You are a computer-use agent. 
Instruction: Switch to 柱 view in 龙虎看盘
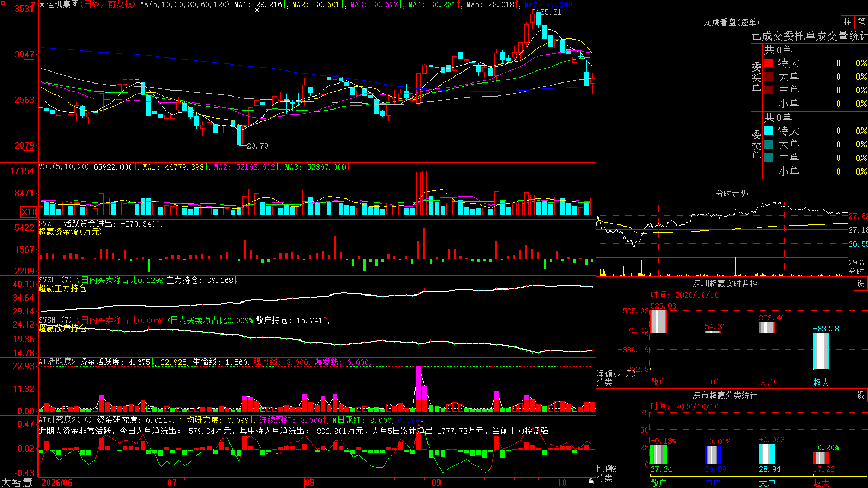pos(847,22)
